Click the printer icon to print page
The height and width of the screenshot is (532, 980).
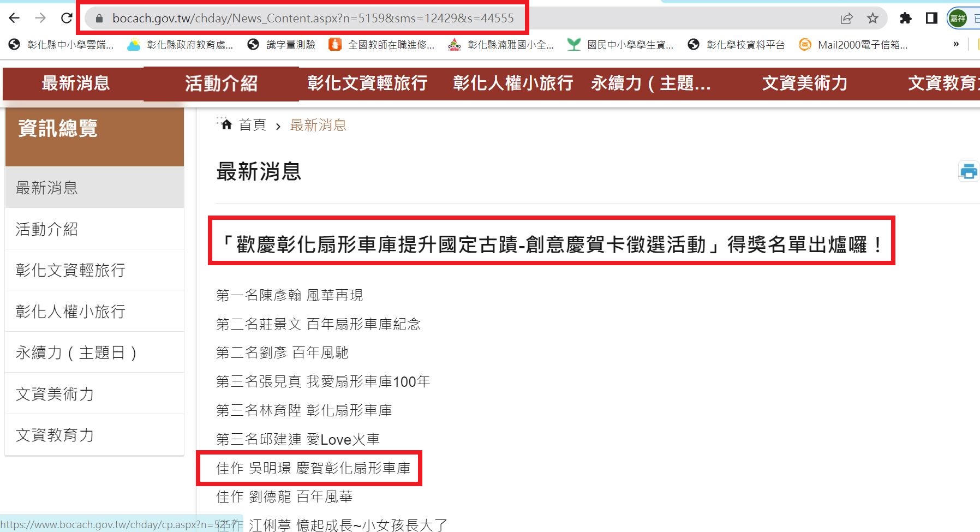969,171
